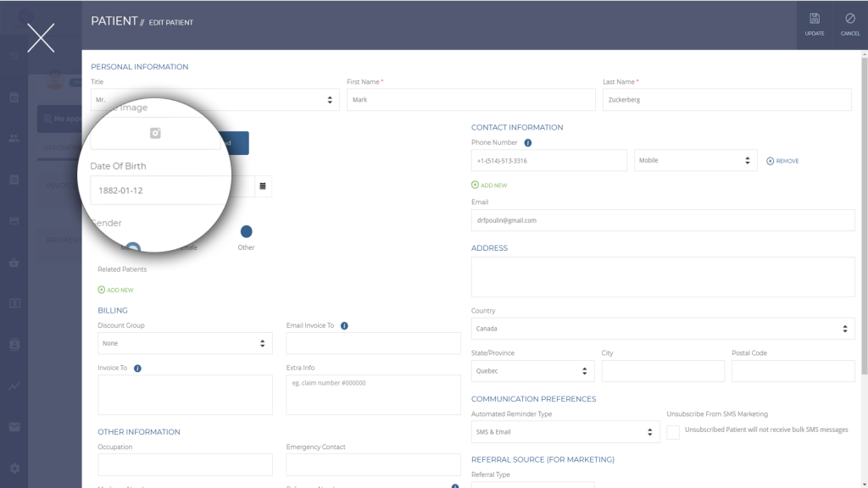Select the Other gender radio button
Image resolution: width=868 pixels, height=488 pixels.
[x=247, y=231]
